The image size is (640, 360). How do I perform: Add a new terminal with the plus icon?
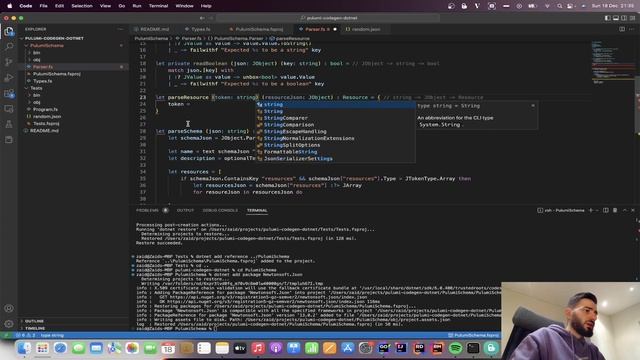(x=591, y=210)
